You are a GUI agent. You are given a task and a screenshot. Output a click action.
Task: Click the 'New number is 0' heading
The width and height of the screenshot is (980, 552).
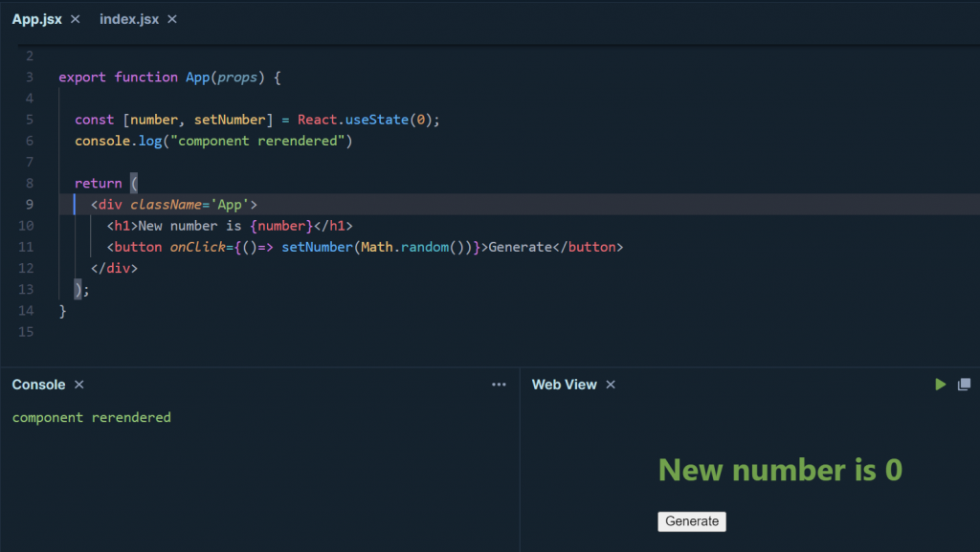coord(780,470)
